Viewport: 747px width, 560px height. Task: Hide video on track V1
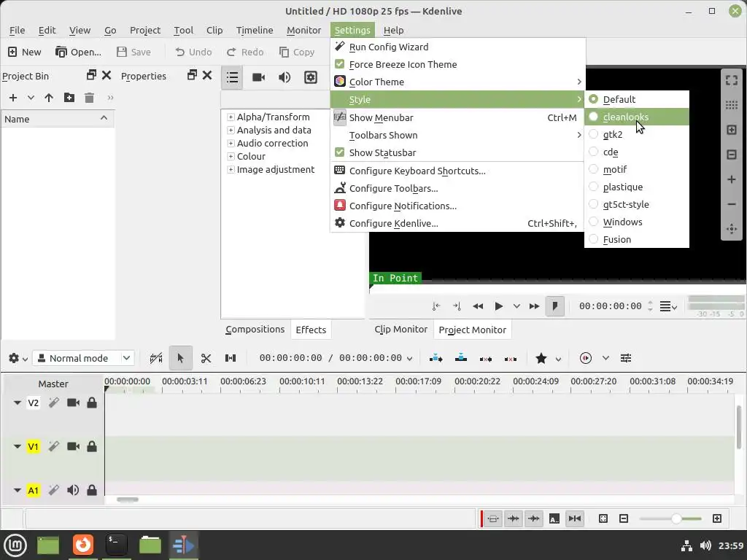pyautogui.click(x=73, y=446)
